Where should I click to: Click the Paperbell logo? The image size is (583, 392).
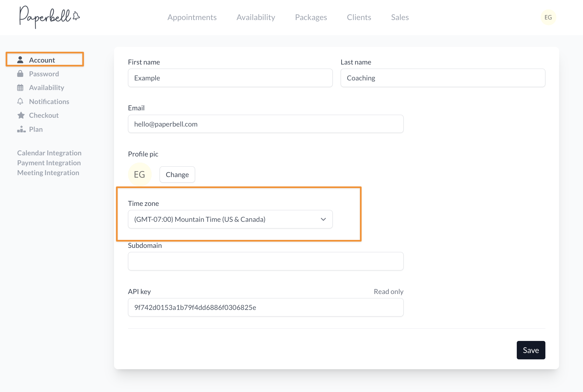[49, 17]
